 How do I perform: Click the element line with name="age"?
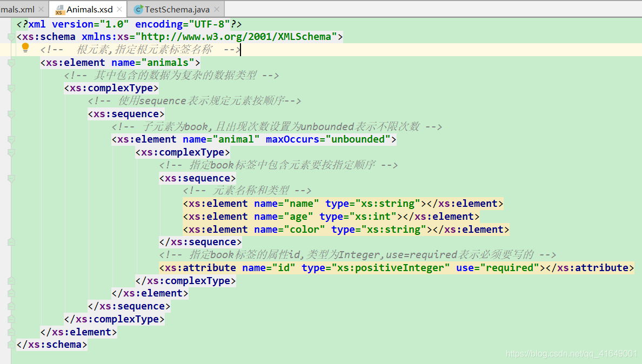(x=331, y=217)
